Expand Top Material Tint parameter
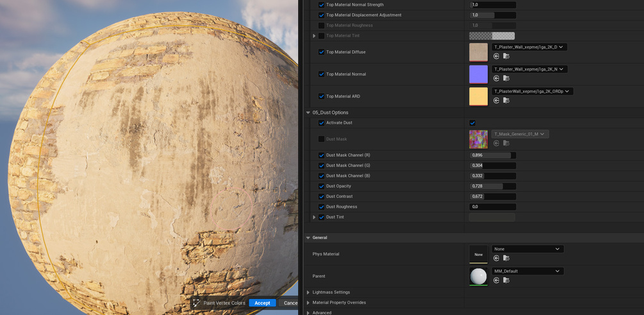This screenshot has width=644, height=315. [314, 36]
